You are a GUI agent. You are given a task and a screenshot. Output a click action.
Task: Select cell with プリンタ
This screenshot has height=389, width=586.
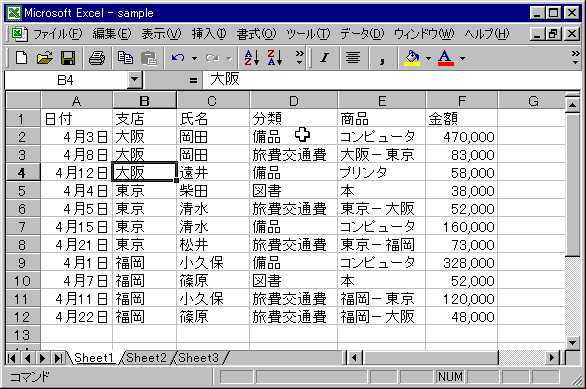(382, 173)
